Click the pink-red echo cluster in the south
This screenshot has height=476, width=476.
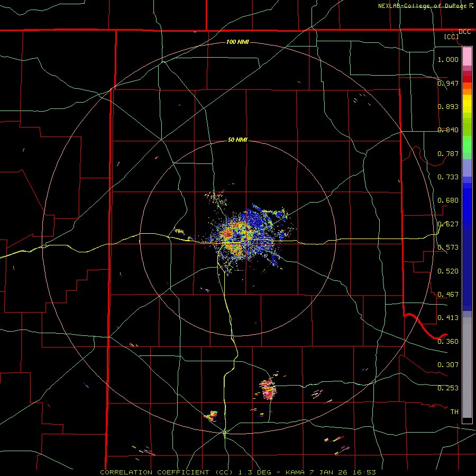(x=268, y=389)
